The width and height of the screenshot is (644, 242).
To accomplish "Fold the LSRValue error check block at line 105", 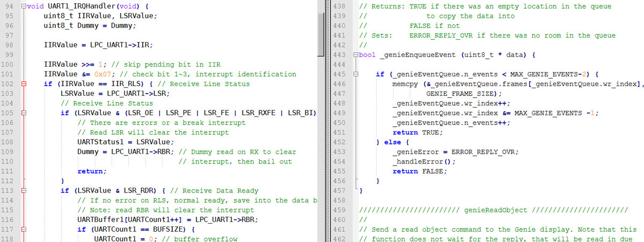I will tap(23, 113).
